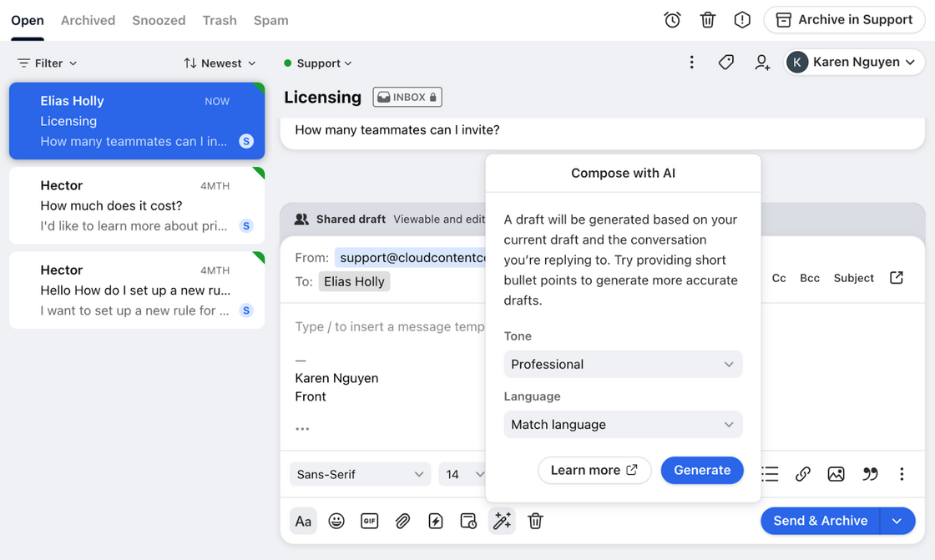Viewport: 935px width, 560px height.
Task: Insert a message template via the lightning icon
Action: click(x=435, y=521)
